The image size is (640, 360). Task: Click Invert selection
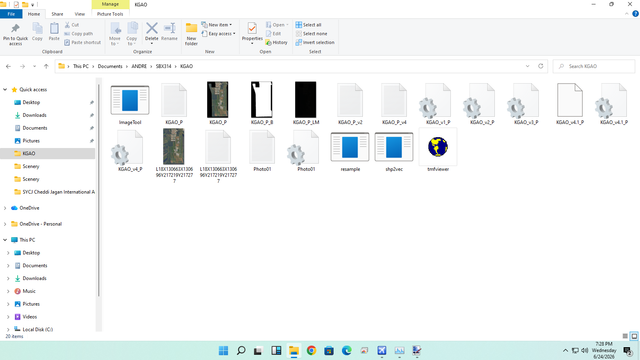(315, 42)
